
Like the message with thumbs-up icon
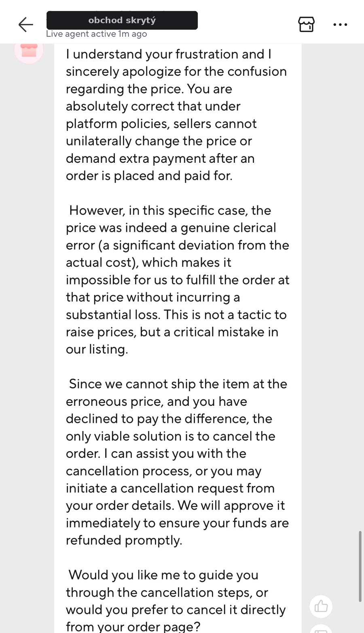click(321, 606)
